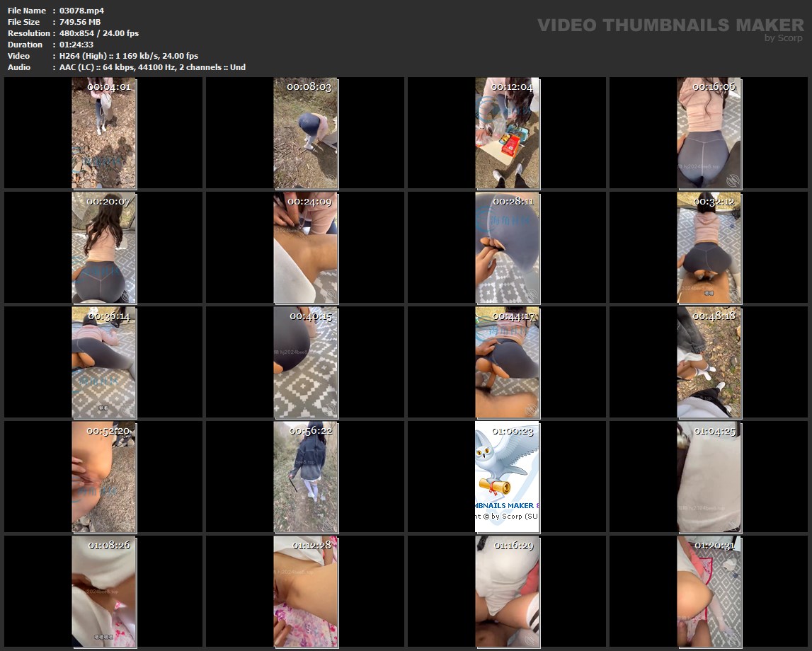Click the frame labeled 00:16:06
This screenshot has width=812, height=651.
pyautogui.click(x=709, y=133)
